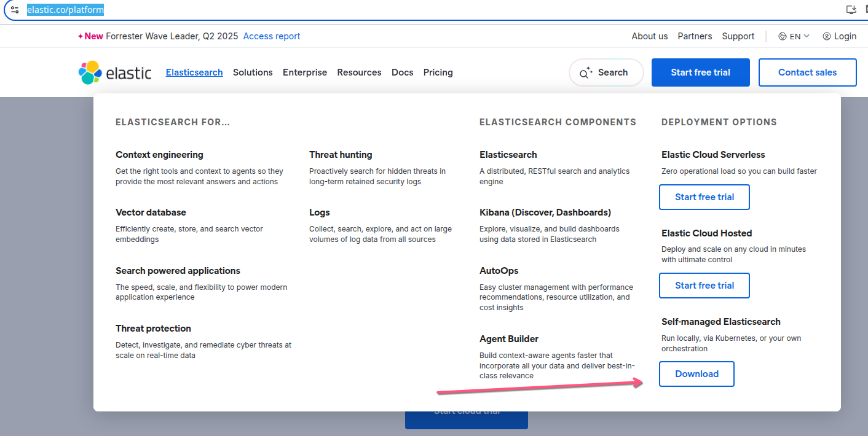Open the Support link
Screen dimensions: 868x436
click(x=738, y=36)
